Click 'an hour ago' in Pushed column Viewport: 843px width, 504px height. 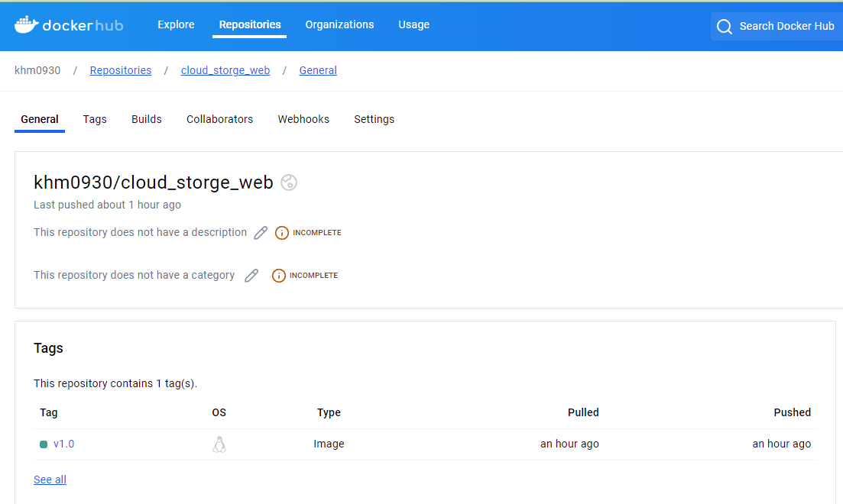[x=782, y=444]
